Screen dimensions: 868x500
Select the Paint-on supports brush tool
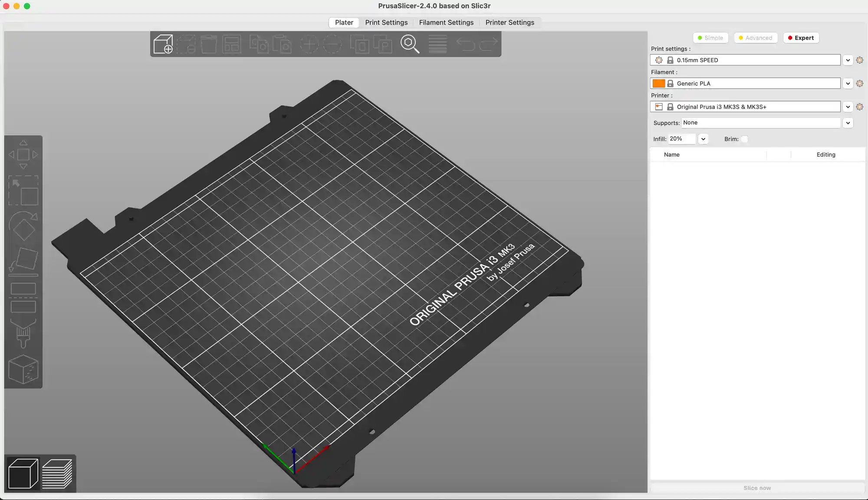[x=23, y=333]
